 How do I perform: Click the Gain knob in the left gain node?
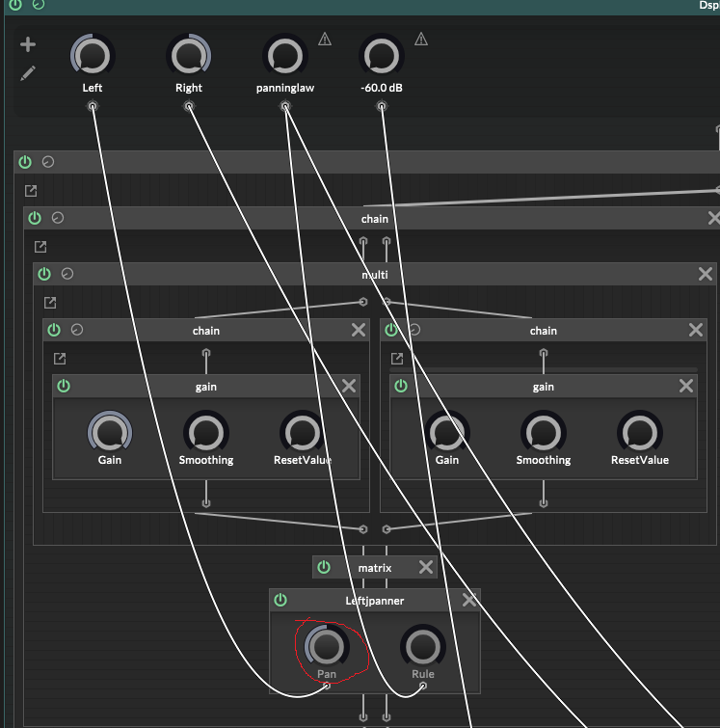point(110,431)
